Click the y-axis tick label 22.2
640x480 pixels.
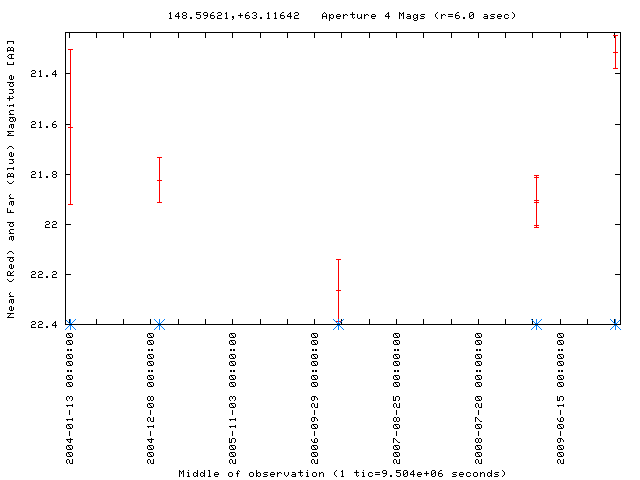(x=44, y=274)
